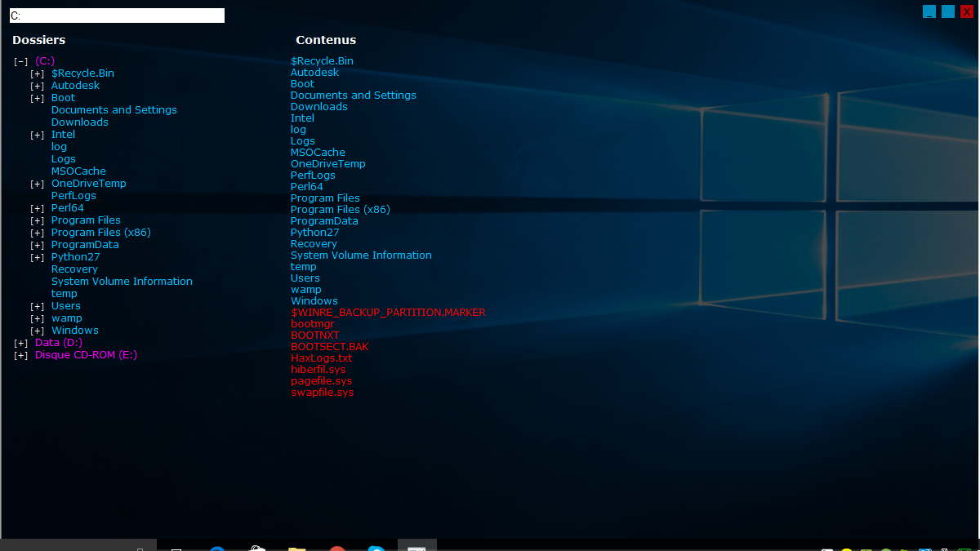This screenshot has height=551, width=980.
Task: Expand the Disque CD-ROM (E:) node
Action: (x=21, y=355)
